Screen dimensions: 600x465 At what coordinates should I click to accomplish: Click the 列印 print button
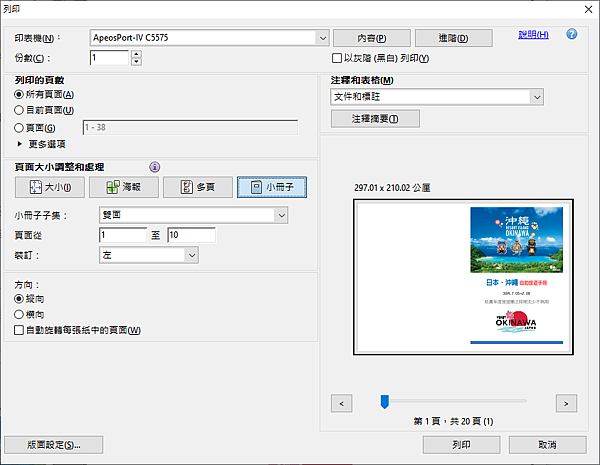[461, 445]
